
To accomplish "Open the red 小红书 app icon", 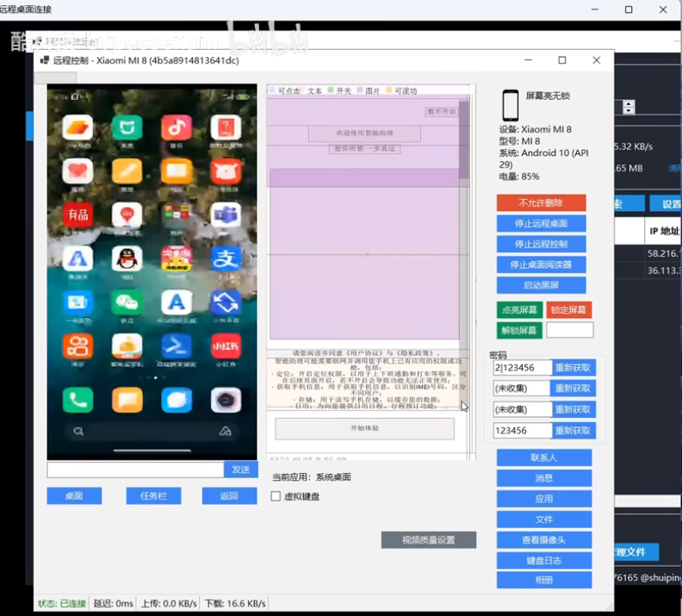I will pyautogui.click(x=226, y=346).
